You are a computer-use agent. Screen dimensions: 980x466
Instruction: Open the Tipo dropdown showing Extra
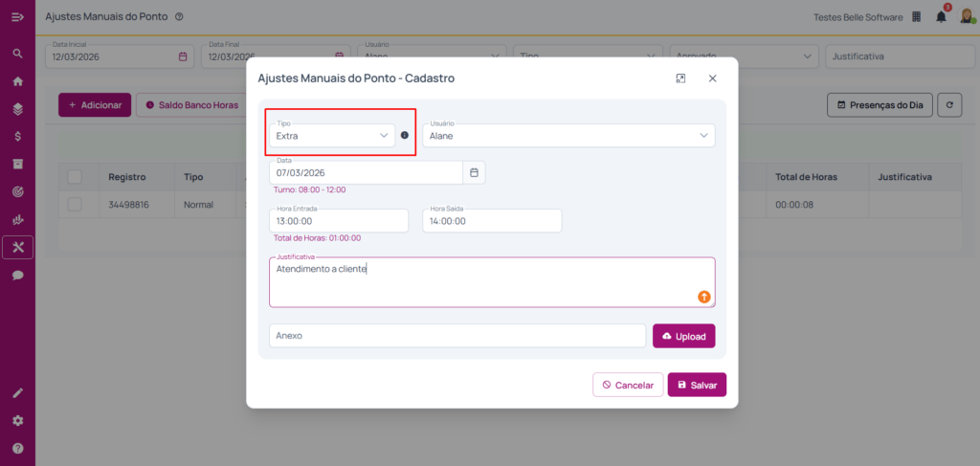coord(331,135)
